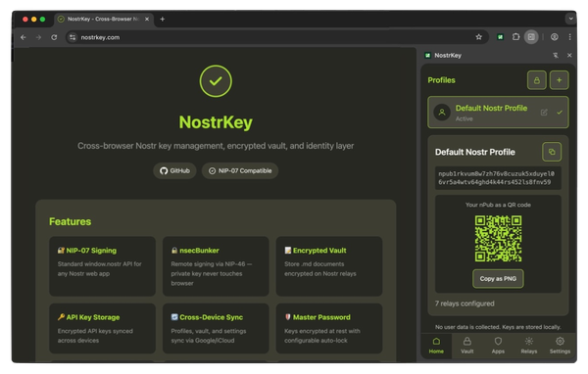Open the Cross-Device Sync card
The image size is (588, 374).
216,328
